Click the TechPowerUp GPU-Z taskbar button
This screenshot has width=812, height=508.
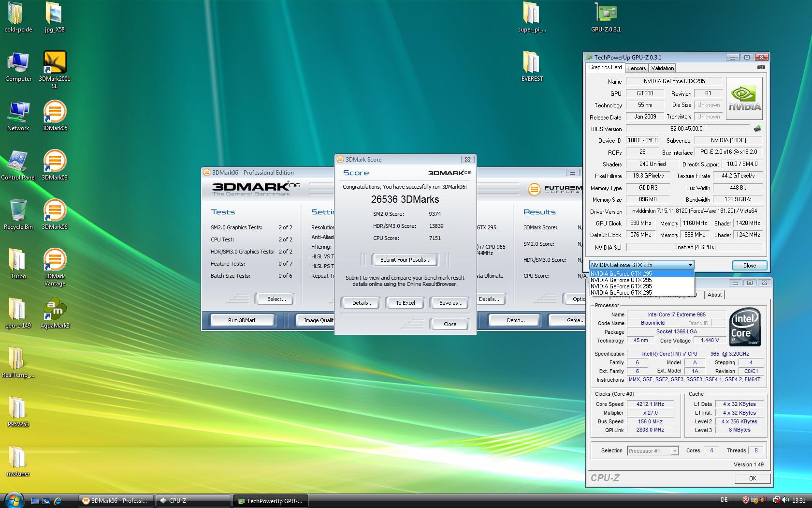click(270, 501)
